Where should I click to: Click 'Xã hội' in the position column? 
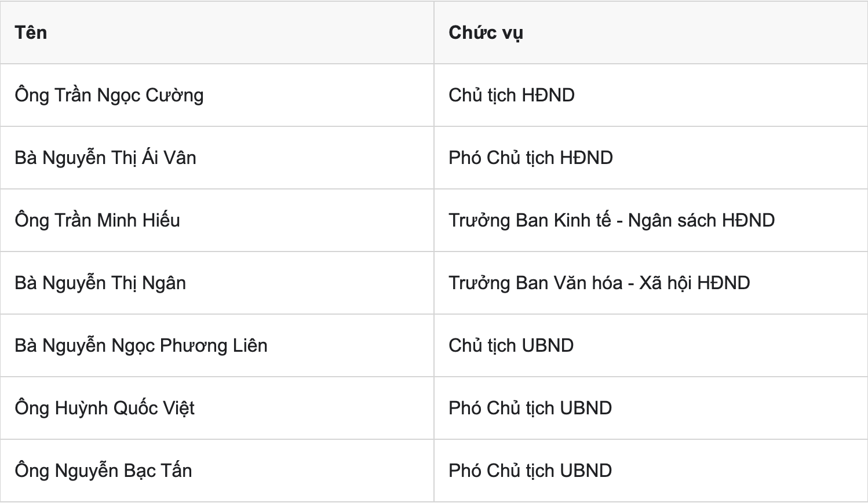[666, 283]
